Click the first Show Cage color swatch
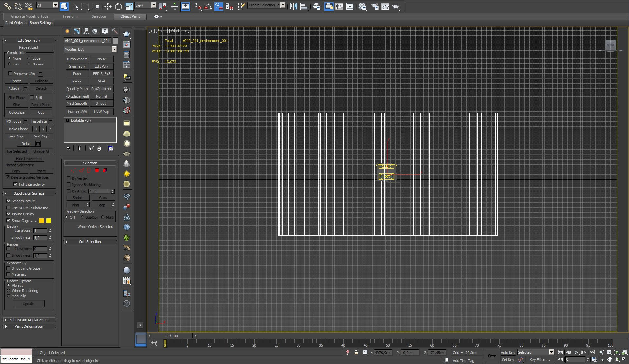The height and width of the screenshot is (364, 629). point(41,221)
